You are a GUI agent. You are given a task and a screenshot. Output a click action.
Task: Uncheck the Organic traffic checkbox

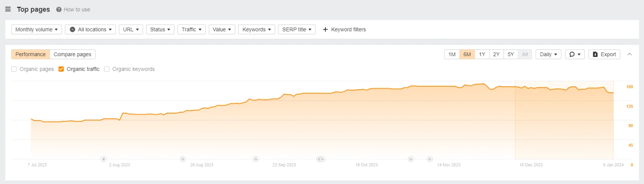61,69
